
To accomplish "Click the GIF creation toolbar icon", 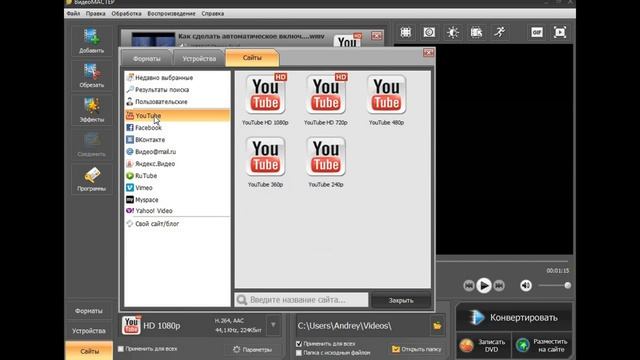I will coord(537,32).
